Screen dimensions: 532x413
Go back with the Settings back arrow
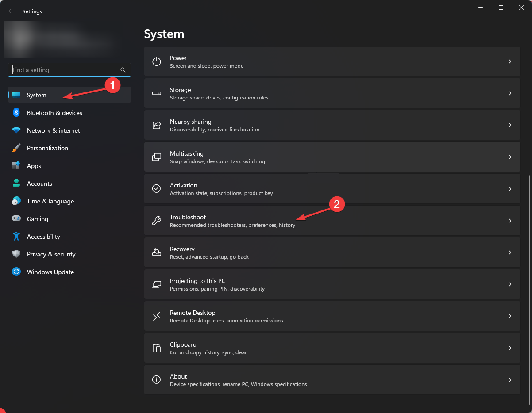11,11
